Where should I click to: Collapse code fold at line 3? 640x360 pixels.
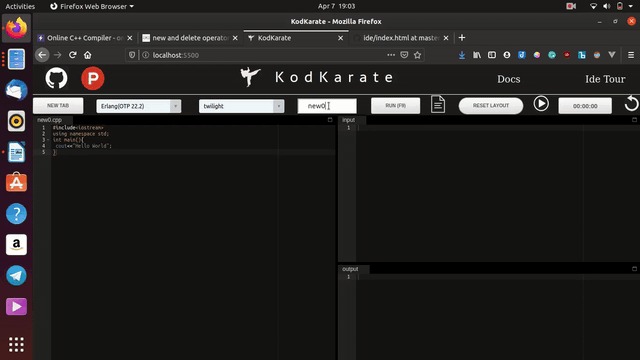pos(48,140)
